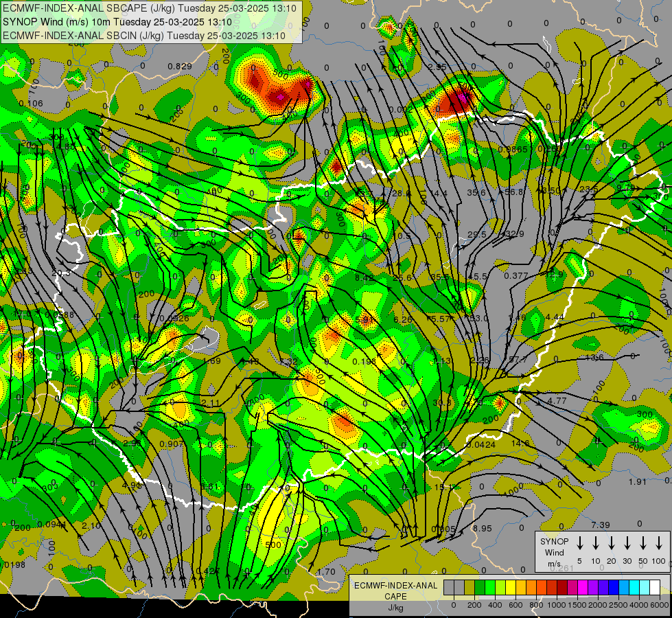Click the 14.4 value on the map

(x=439, y=194)
